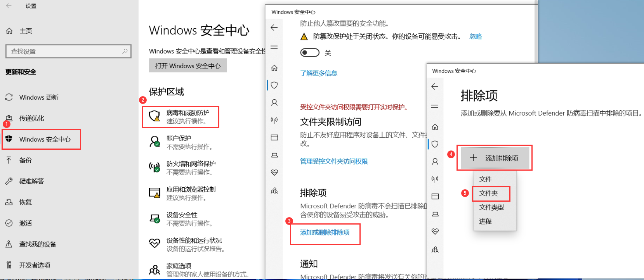Dismiss the tamper warning with 忽略 link
Screen dimensions: 644x280
475,36
